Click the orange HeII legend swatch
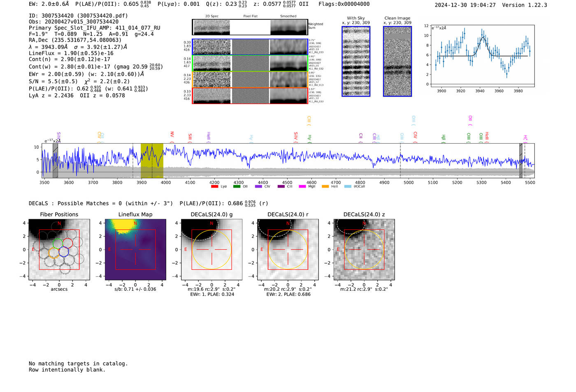Screen dimensions: 576x392 click(x=325, y=187)
